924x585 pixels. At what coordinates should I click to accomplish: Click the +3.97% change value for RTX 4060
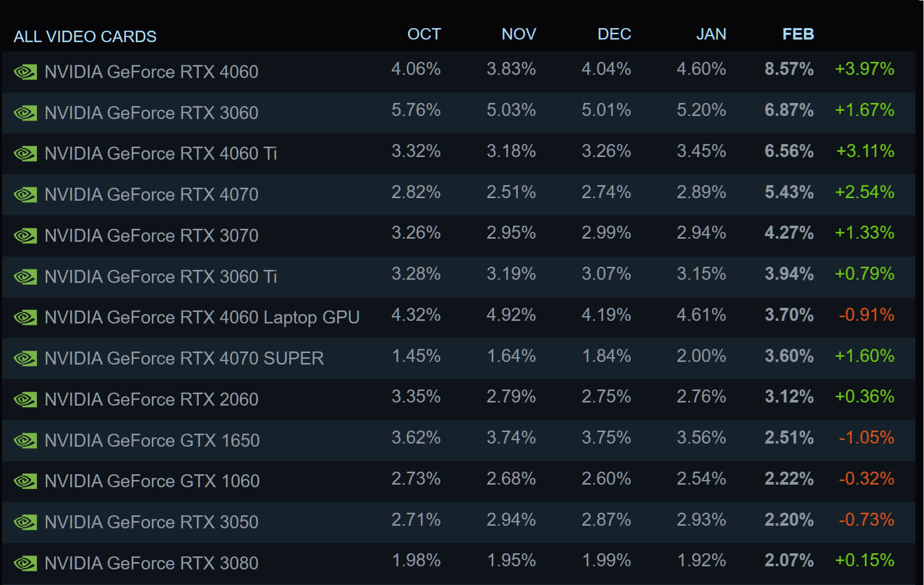pyautogui.click(x=864, y=69)
